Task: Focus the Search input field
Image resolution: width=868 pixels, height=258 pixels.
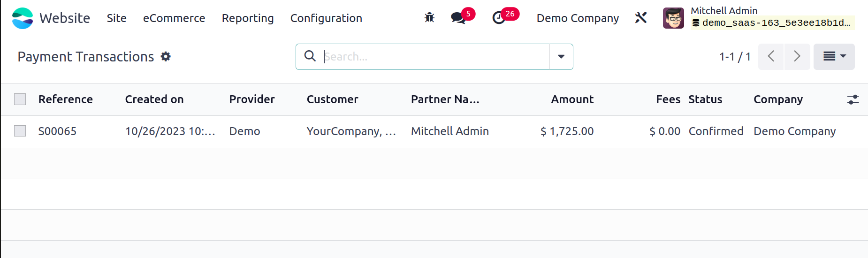Action: pyautogui.click(x=435, y=57)
